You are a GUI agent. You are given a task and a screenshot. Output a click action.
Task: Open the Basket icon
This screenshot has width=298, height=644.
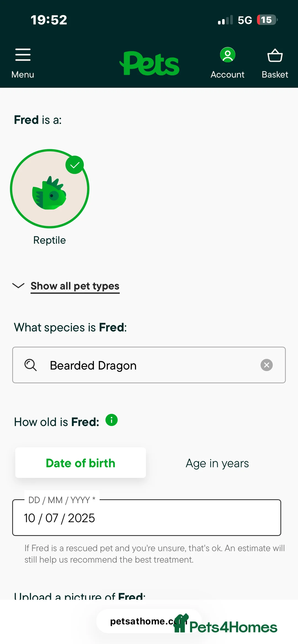275,55
